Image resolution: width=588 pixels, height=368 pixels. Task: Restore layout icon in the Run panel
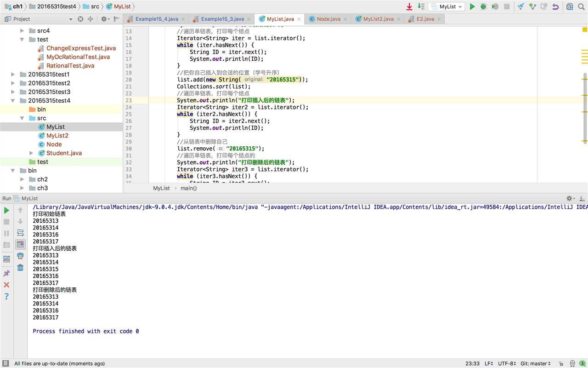tap(6, 259)
